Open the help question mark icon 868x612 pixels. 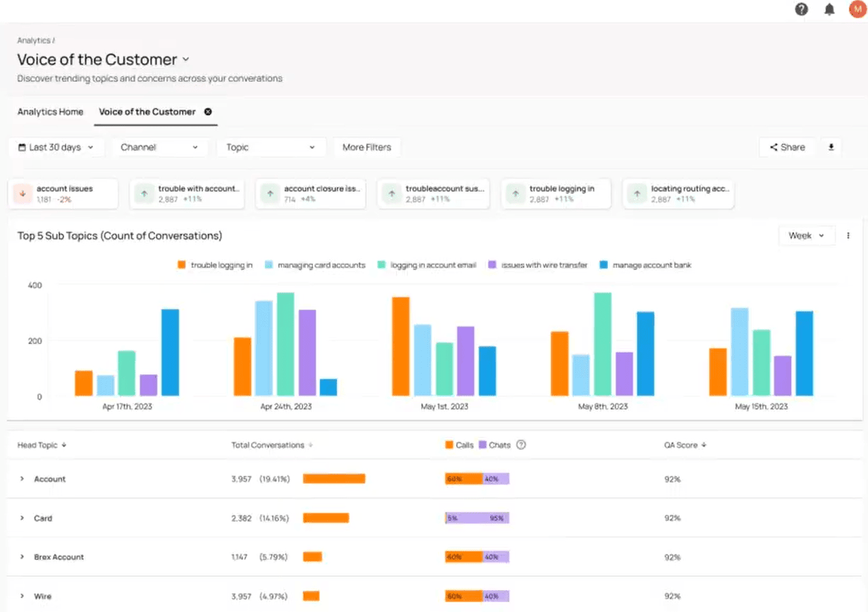pyautogui.click(x=801, y=9)
